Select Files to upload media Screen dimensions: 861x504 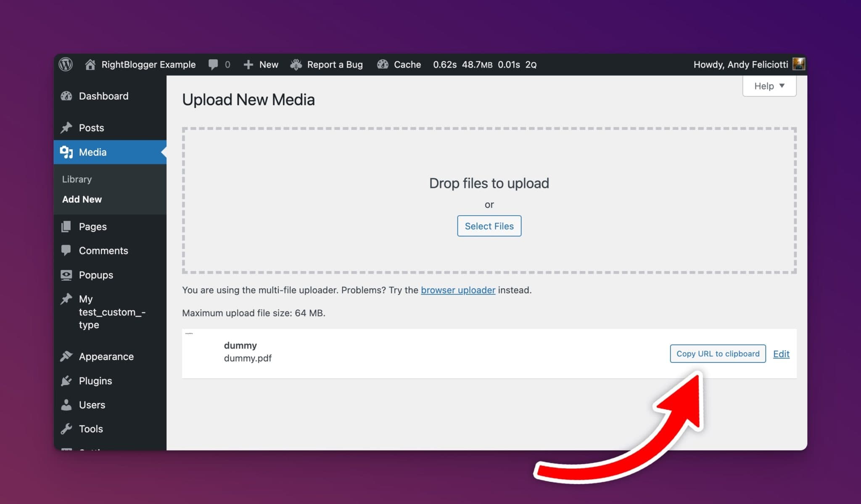pos(489,226)
